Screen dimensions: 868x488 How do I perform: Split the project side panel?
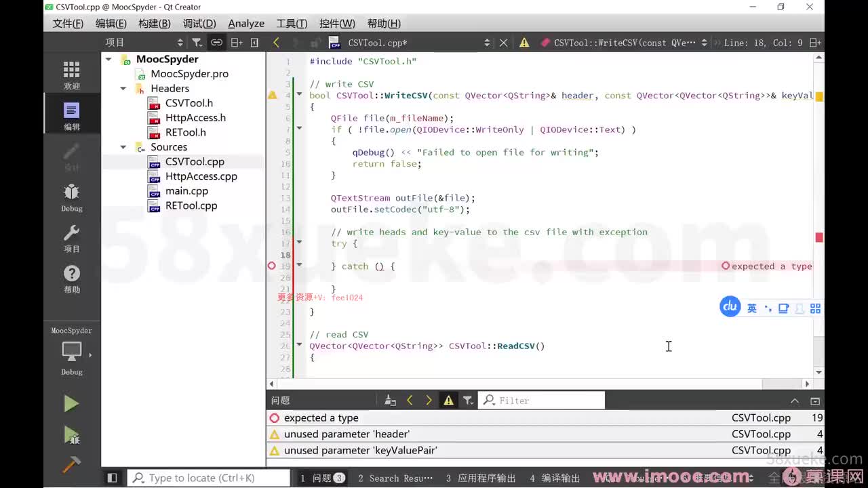click(x=236, y=42)
